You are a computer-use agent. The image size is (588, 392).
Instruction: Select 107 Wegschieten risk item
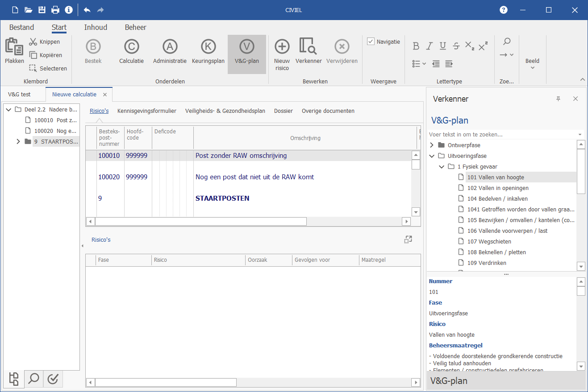489,241
